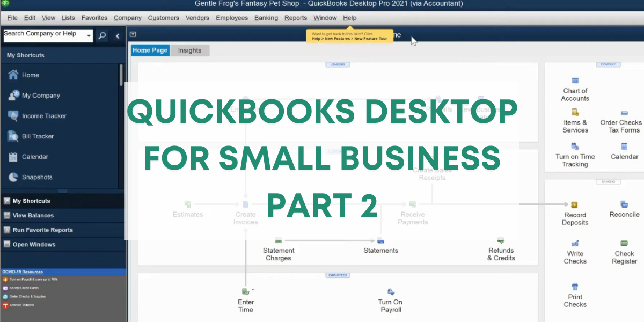Viewport: 644px width, 322px height.
Task: Open the Banking menu
Action: 266,18
